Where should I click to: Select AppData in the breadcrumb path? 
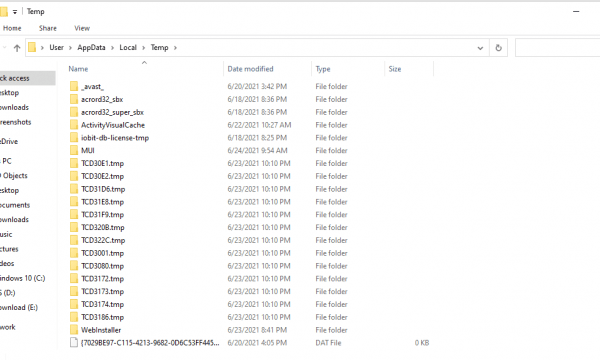click(x=91, y=47)
